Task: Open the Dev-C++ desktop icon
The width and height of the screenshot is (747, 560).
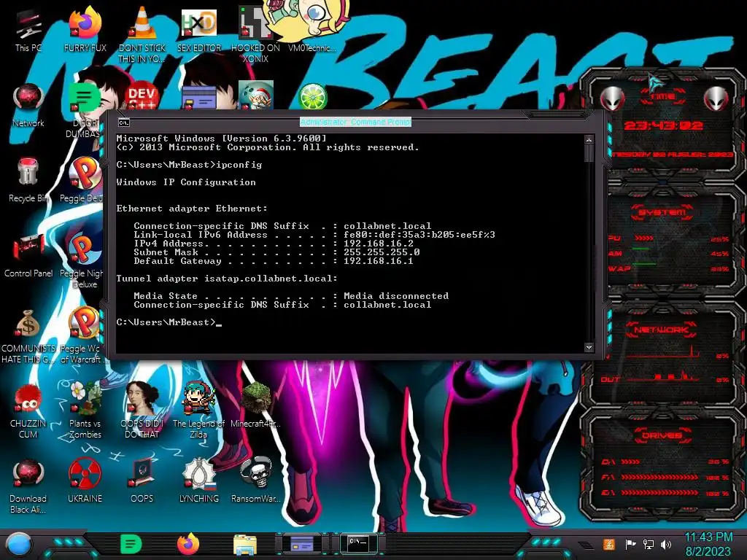Action: (142, 96)
